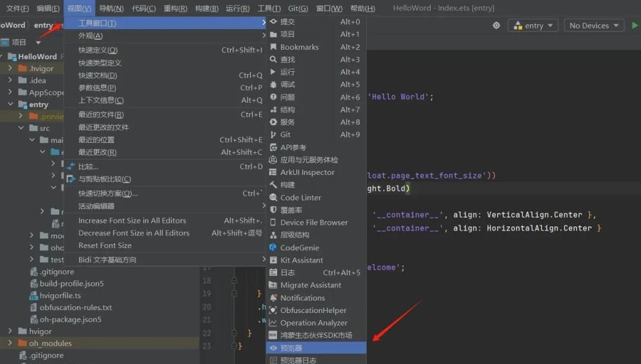Open the Notifications tool window

pyautogui.click(x=302, y=298)
